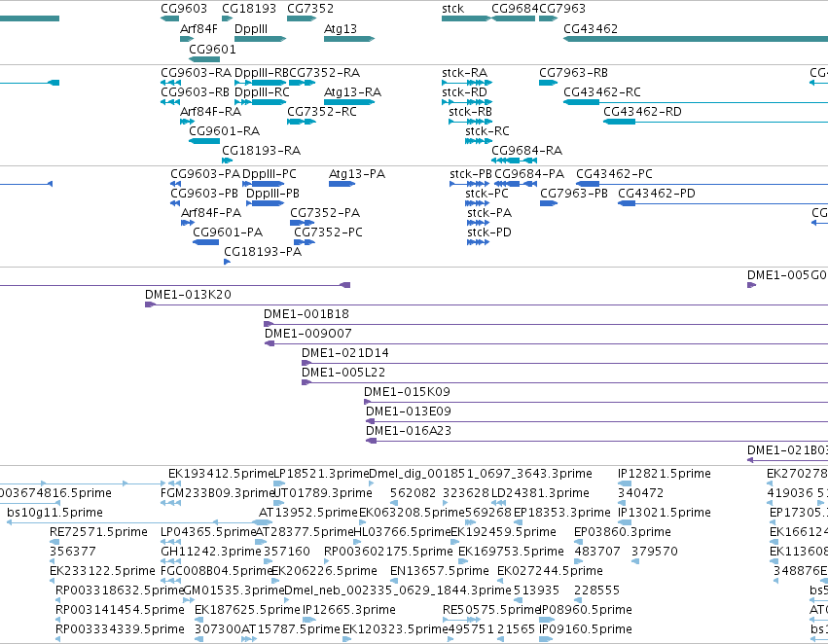This screenshot has height=644, width=828.
Task: Select protein CG7352-PC
Action: click(305, 242)
